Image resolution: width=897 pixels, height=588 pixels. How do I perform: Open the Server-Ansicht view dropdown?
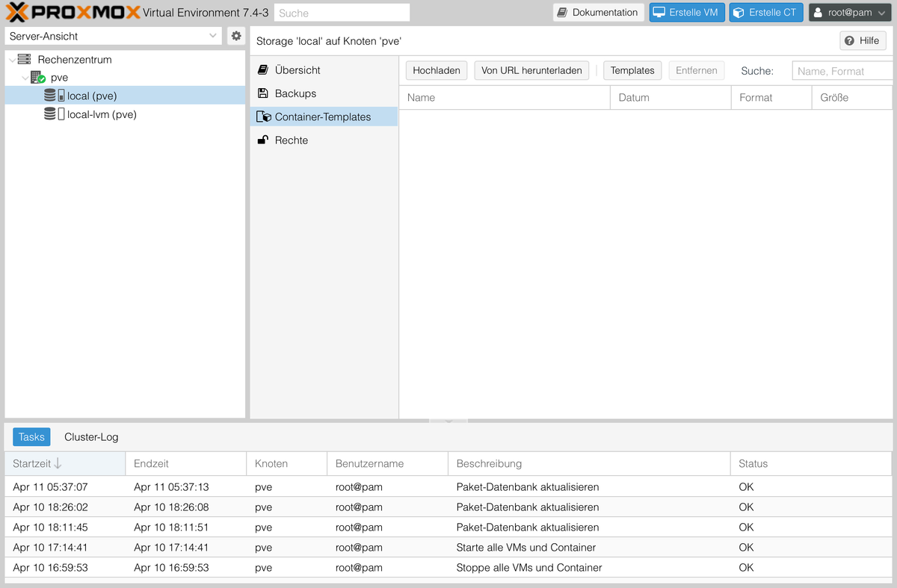[x=214, y=36]
